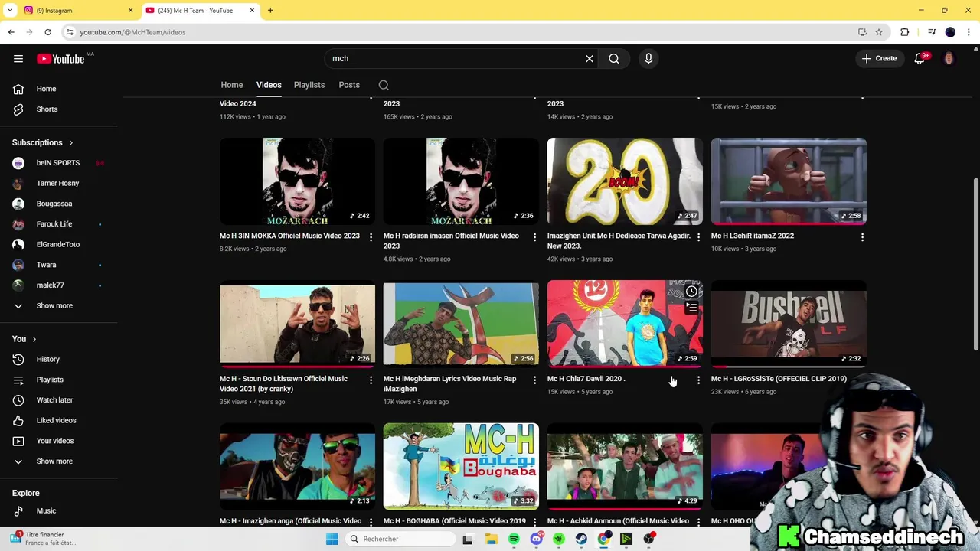Search within channel using magnifier icon
The height and width of the screenshot is (551, 980).
(x=384, y=85)
